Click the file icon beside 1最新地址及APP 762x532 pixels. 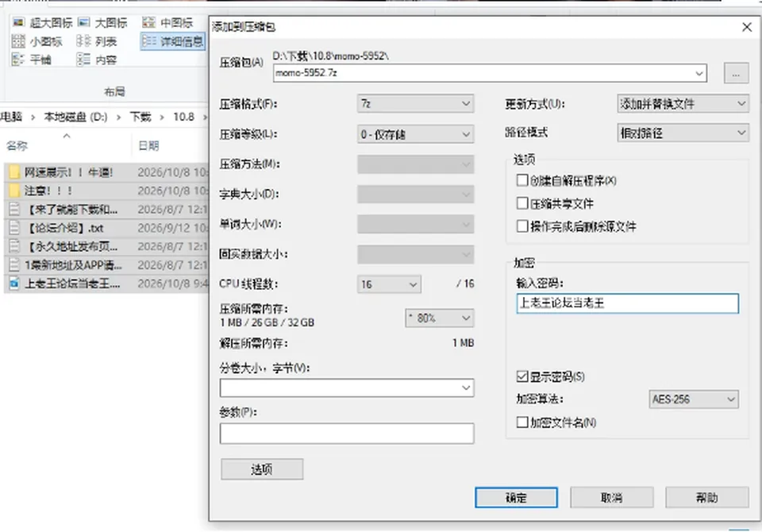coord(14,264)
